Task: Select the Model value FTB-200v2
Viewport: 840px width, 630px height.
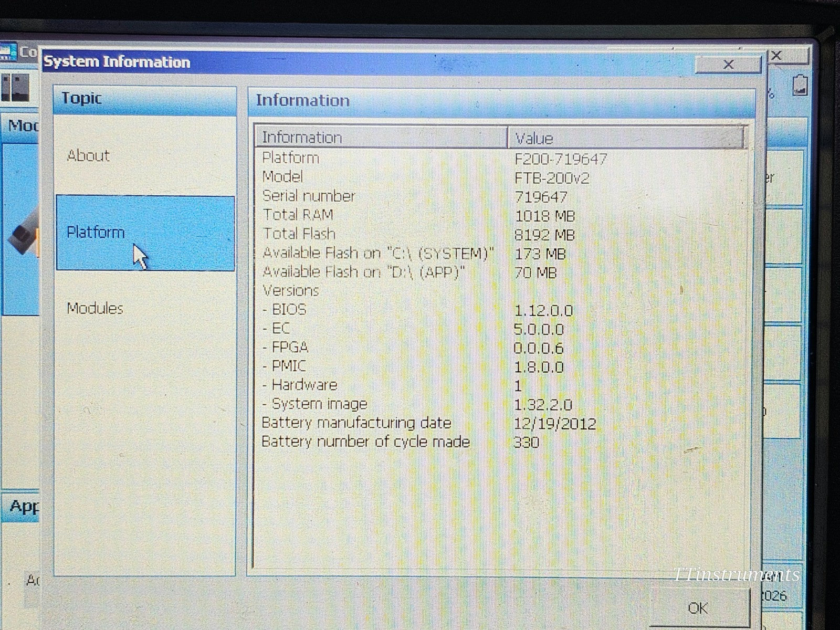Action: click(x=552, y=178)
